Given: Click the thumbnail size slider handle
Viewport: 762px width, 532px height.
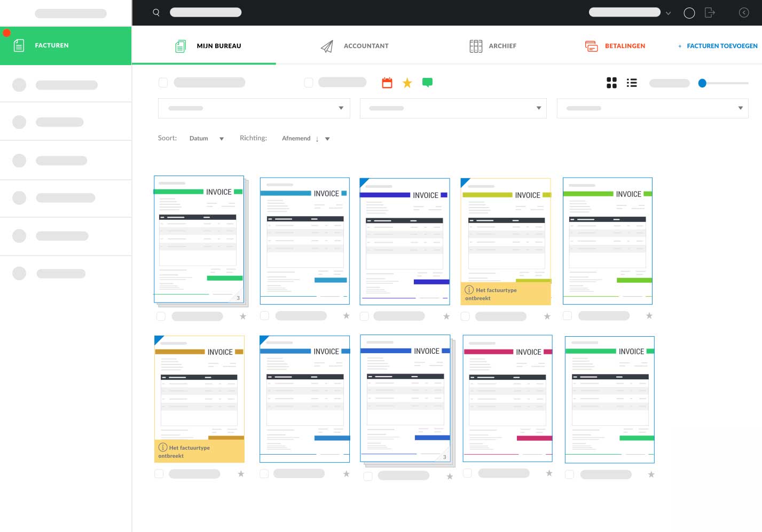Looking at the screenshot, I should [702, 83].
